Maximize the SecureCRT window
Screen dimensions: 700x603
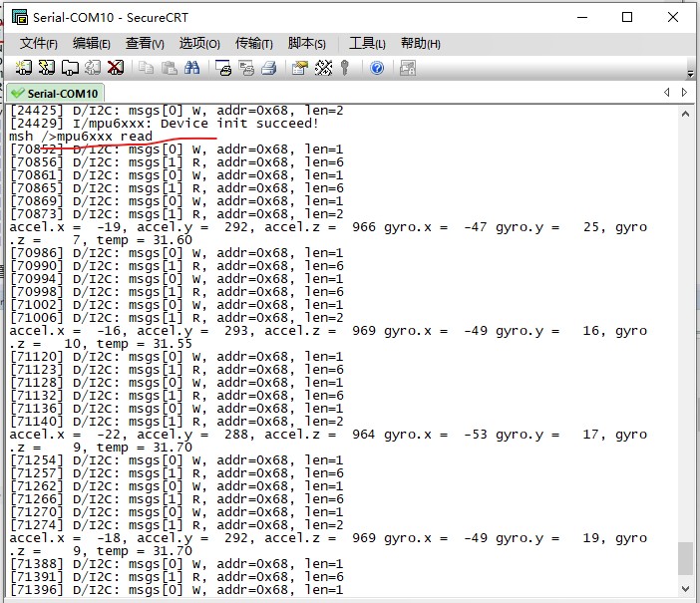click(627, 17)
